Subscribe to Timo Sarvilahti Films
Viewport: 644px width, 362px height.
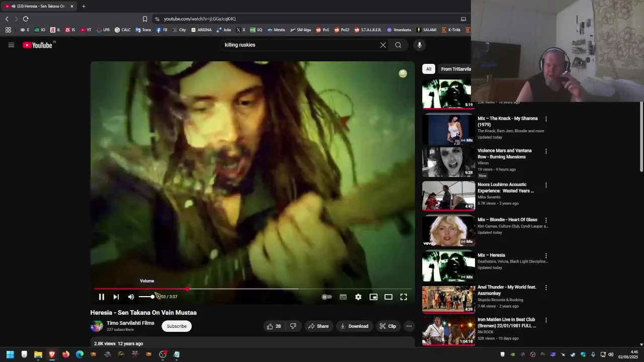coord(177,326)
